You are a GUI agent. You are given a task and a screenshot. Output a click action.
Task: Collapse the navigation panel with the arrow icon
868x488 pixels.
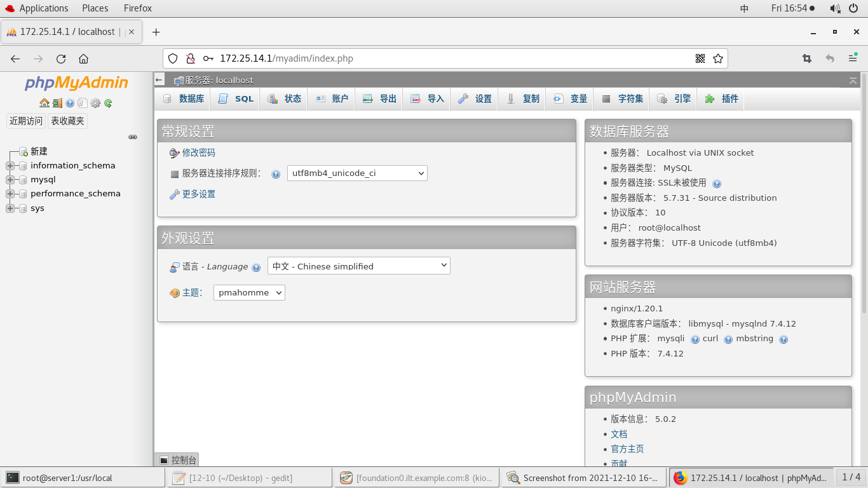point(159,80)
